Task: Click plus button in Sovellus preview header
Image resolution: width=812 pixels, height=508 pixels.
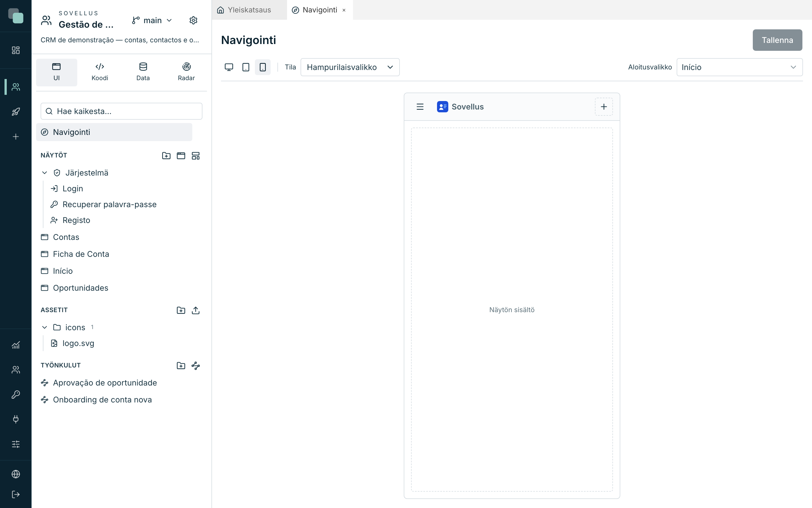Action: pyautogui.click(x=604, y=107)
